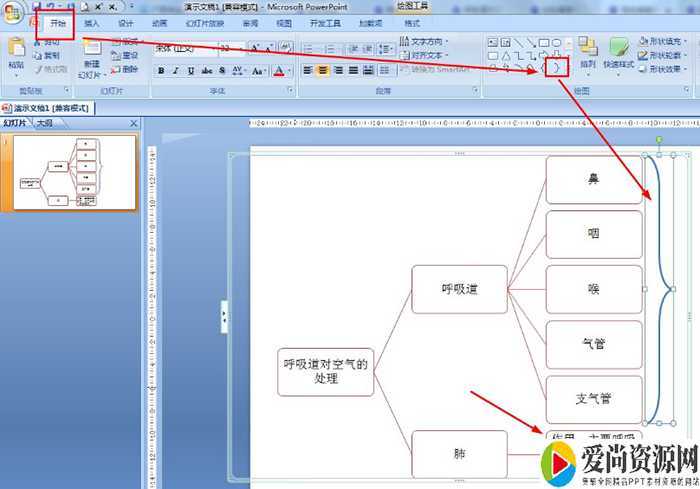Select the slide 1 thumbnail
700x489 pixels.
click(x=75, y=173)
